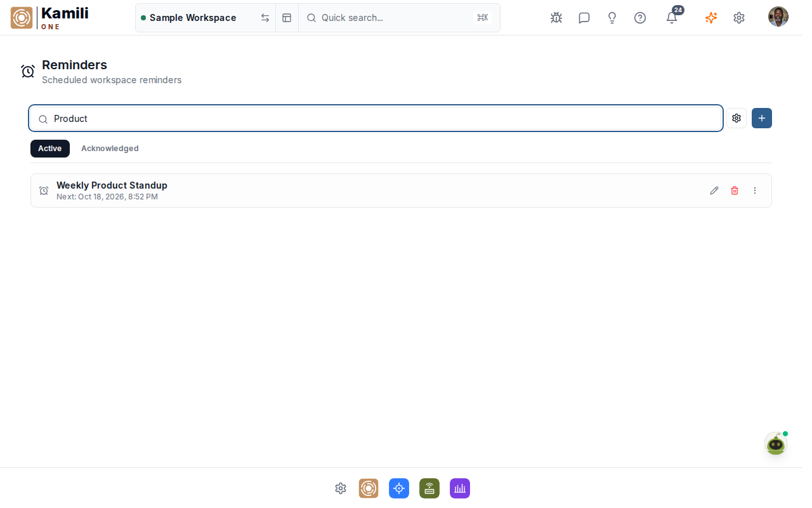
Task: Toggle the layout panel icon
Action: 287,18
